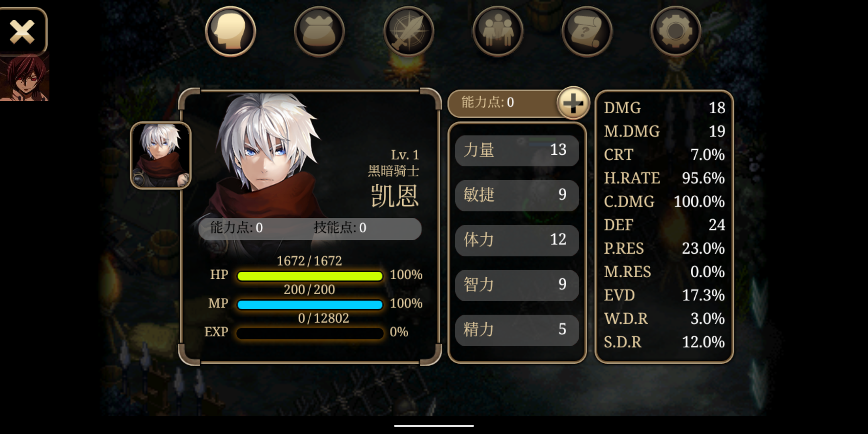This screenshot has height=434, width=868.
Task: Open the character profile head icon
Action: click(x=231, y=31)
